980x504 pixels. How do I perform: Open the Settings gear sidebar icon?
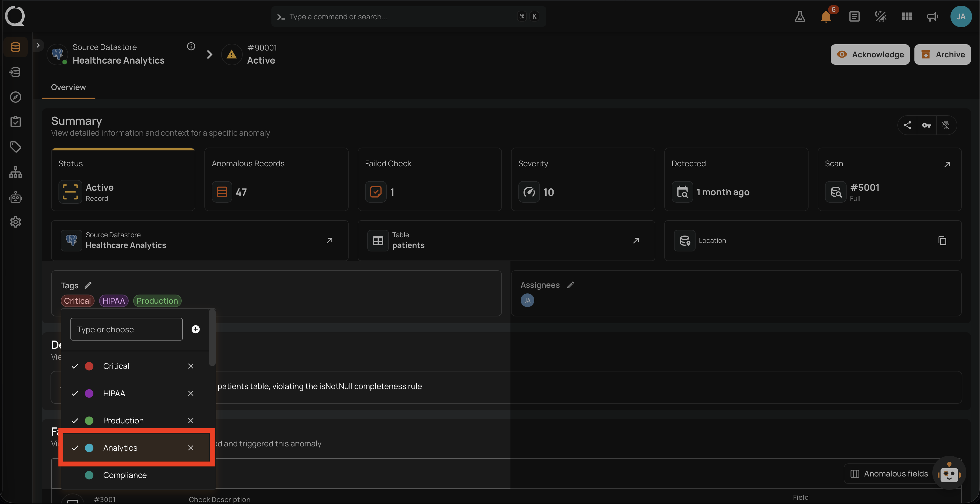pyautogui.click(x=16, y=222)
